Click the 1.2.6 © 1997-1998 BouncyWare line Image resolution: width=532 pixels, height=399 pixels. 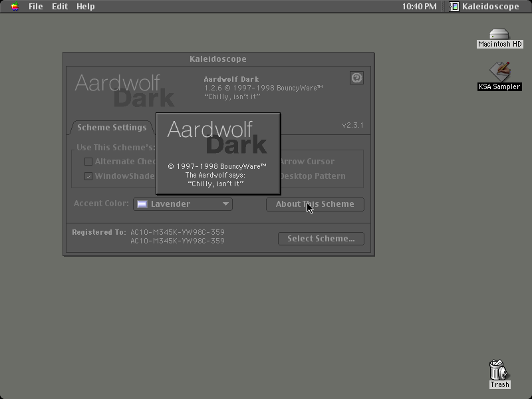click(x=263, y=88)
